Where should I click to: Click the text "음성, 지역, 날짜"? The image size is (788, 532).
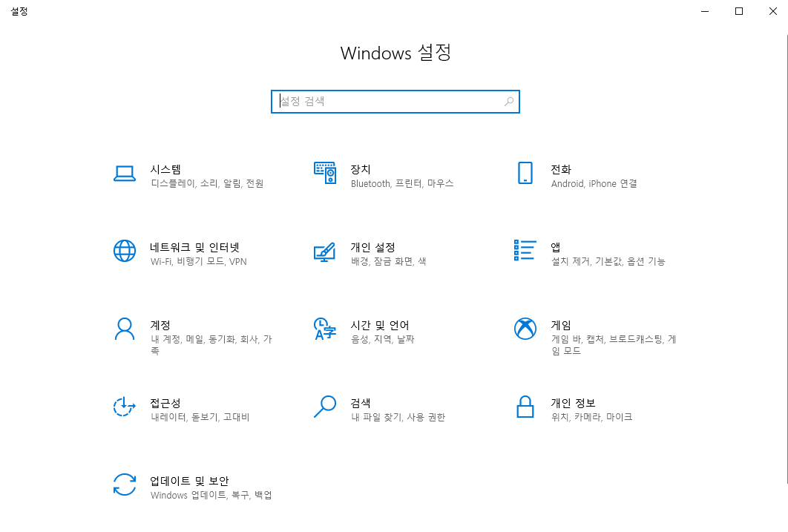pyautogui.click(x=382, y=340)
